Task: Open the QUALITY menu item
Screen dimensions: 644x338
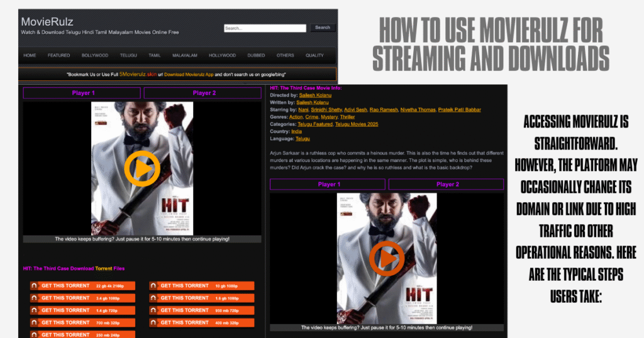Action: (x=314, y=55)
